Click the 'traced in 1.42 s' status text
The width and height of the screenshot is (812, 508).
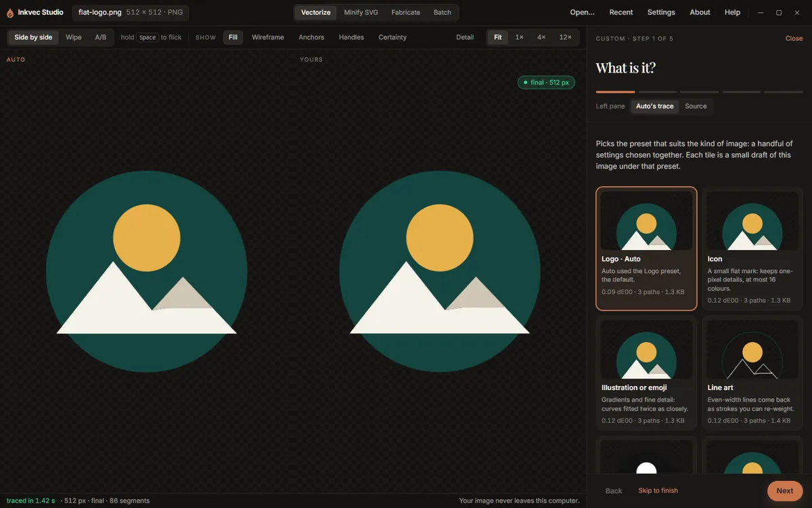[30, 501]
